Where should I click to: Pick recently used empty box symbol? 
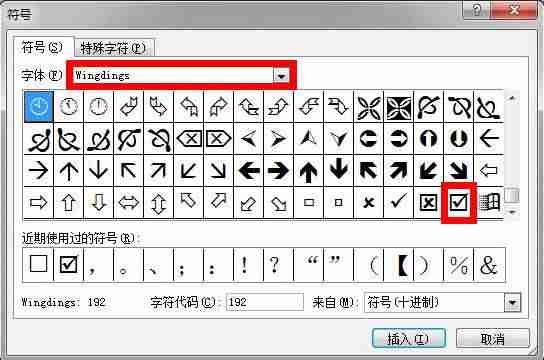click(38, 264)
